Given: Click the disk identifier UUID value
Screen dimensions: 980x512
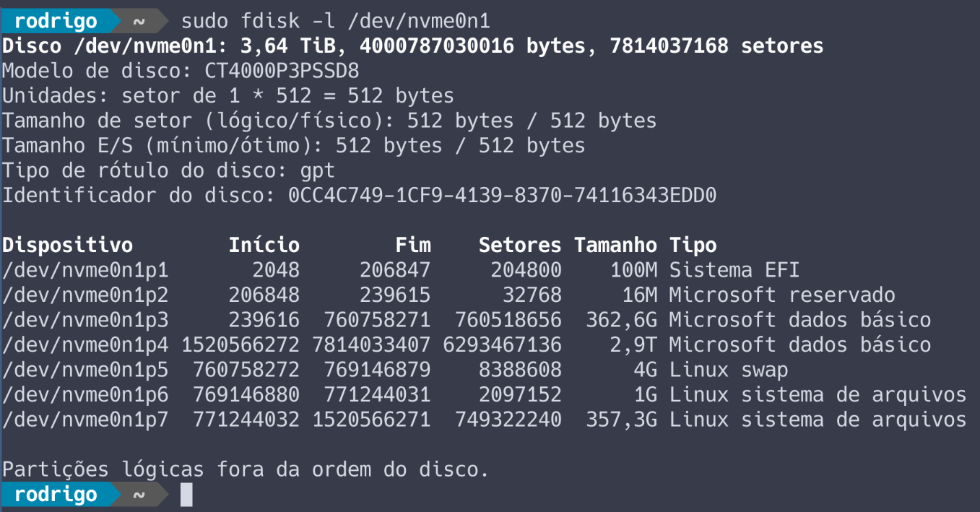Looking at the screenshot, I should pos(502,195).
